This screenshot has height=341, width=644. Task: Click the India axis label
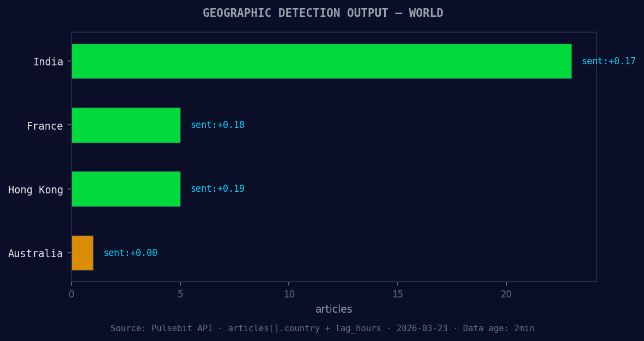tap(49, 62)
